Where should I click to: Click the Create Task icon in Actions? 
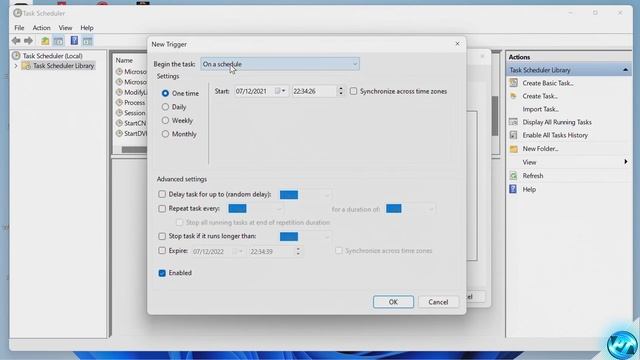[513, 96]
